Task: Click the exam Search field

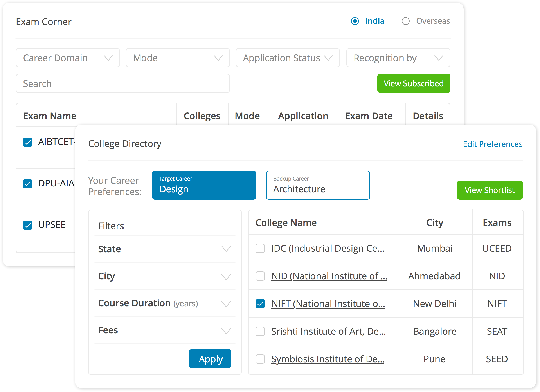Action: point(123,84)
